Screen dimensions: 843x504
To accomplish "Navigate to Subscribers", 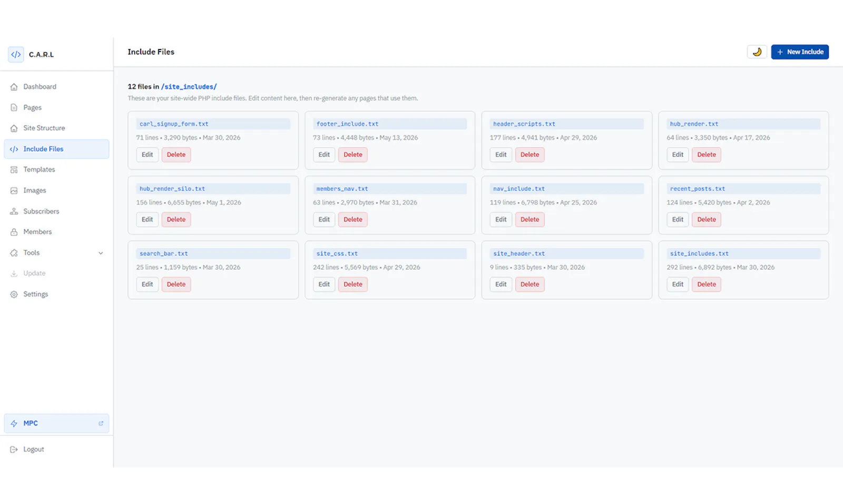I will click(56, 211).
